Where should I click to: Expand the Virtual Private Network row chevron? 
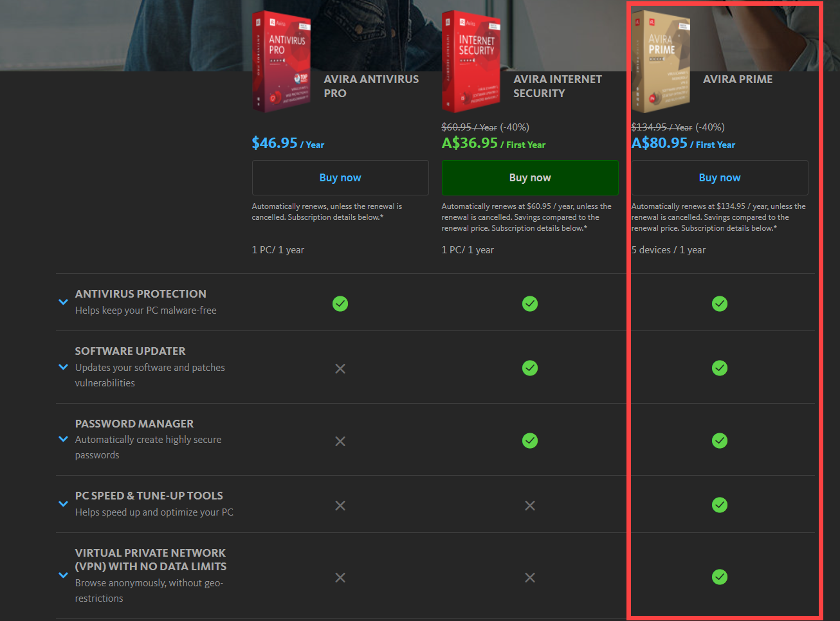(63, 575)
